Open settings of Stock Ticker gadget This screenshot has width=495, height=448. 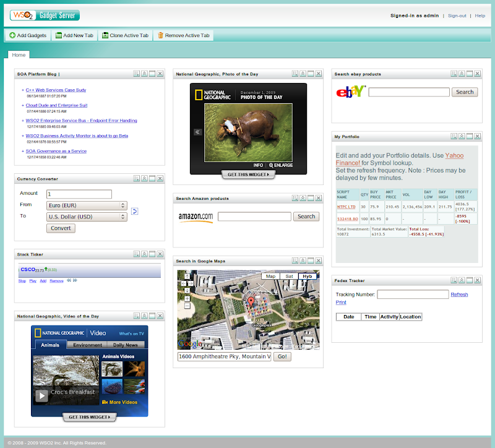(136, 254)
